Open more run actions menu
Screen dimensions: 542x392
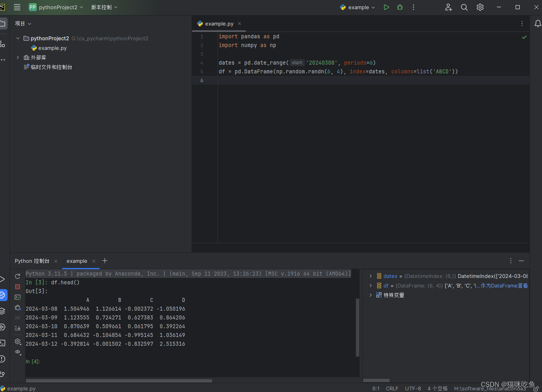click(413, 7)
